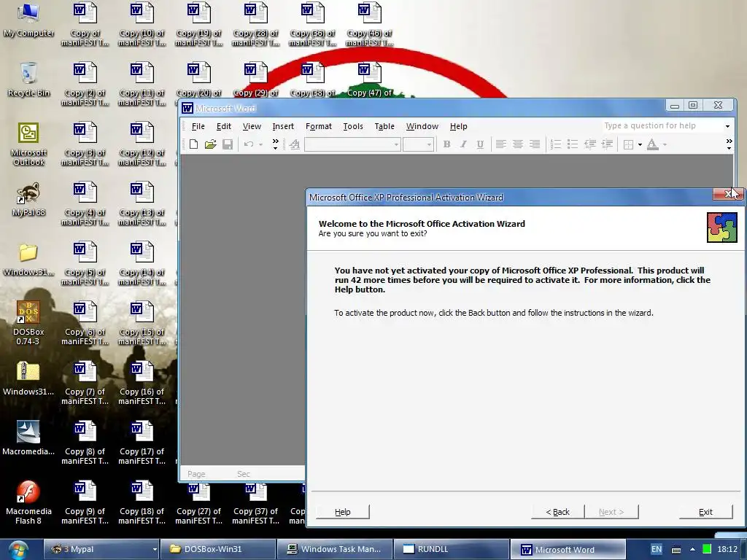Open the Help menu in Word
This screenshot has height=560, width=747.
coord(458,126)
